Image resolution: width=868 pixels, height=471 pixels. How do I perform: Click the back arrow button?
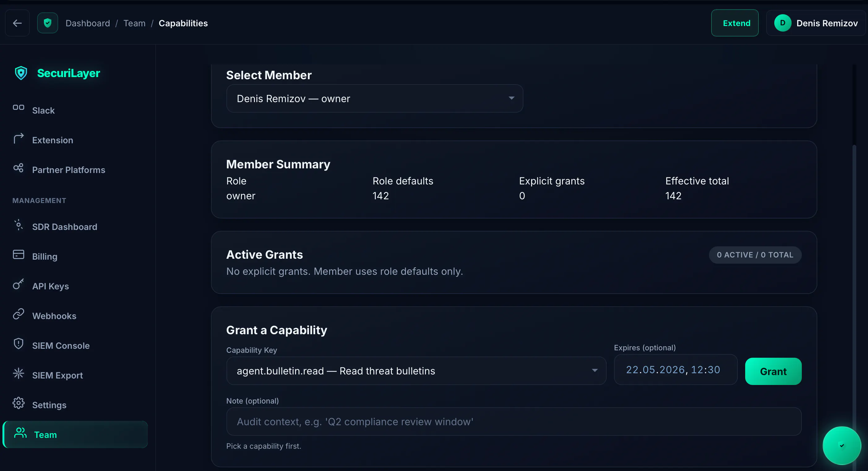(x=17, y=23)
